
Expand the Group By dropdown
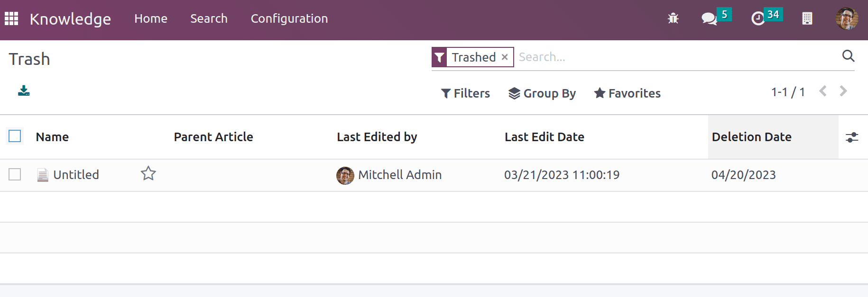tap(542, 93)
